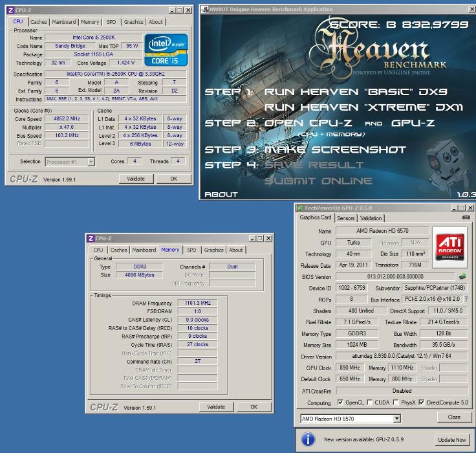This screenshot has height=453, width=476.
Task: Click About in Heaven benchmark app
Action: point(221,194)
